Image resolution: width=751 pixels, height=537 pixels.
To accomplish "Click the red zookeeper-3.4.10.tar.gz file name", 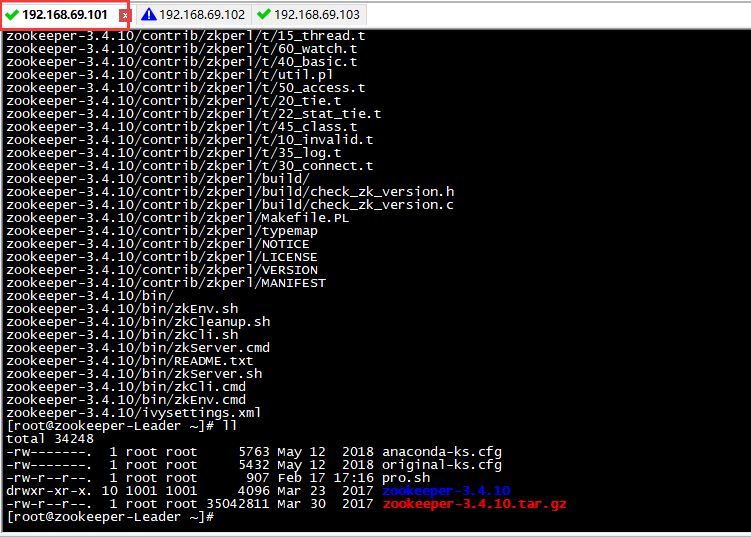I will pyautogui.click(x=474, y=504).
